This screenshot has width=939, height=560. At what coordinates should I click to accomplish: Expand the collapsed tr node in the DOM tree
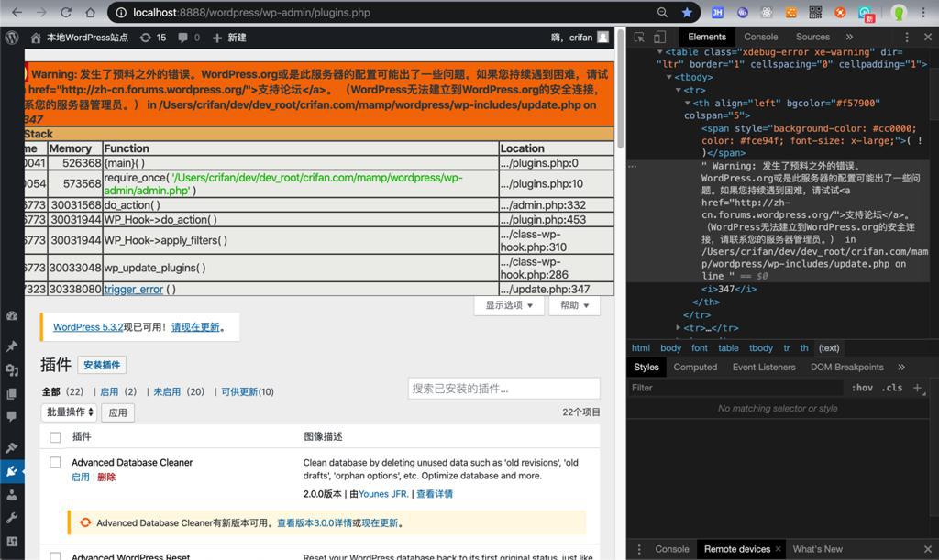tap(678, 327)
